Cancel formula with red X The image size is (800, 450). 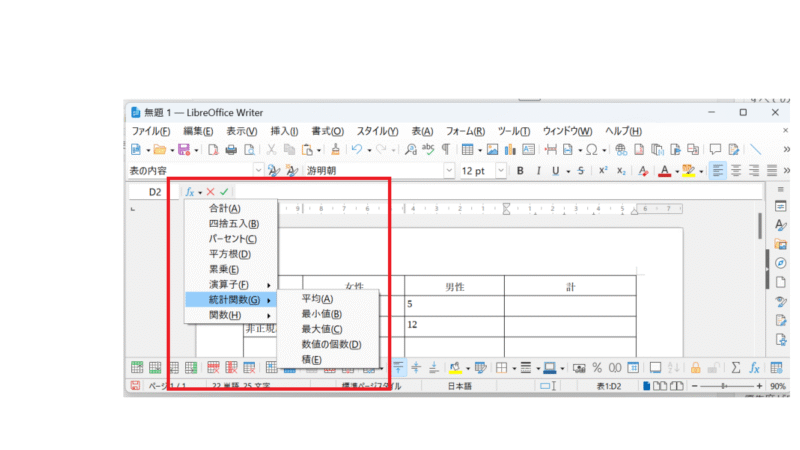tap(210, 192)
